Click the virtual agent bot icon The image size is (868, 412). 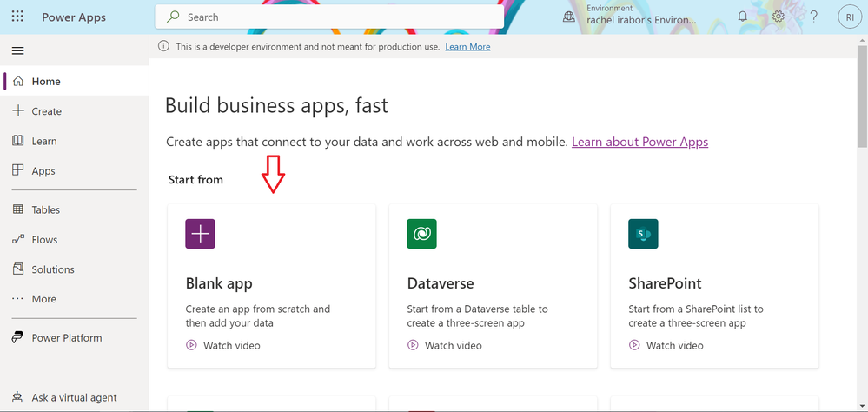click(x=18, y=397)
